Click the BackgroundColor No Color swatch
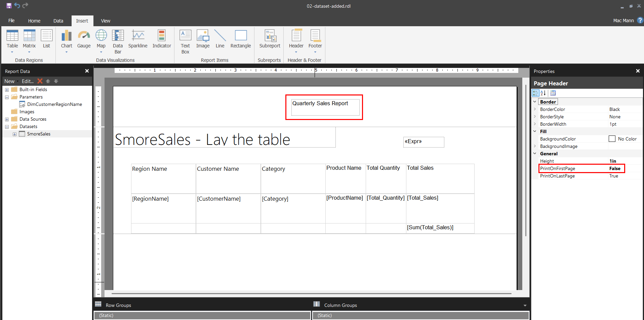 [612, 139]
